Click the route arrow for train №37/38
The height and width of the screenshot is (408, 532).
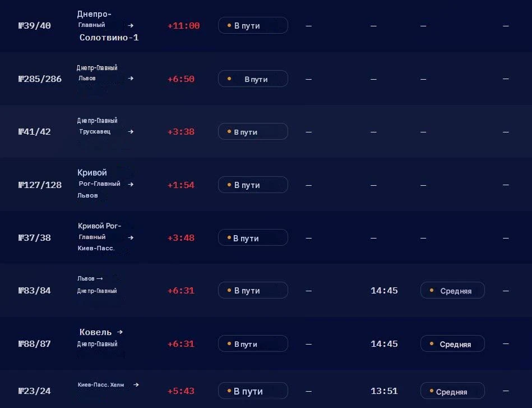tap(131, 237)
